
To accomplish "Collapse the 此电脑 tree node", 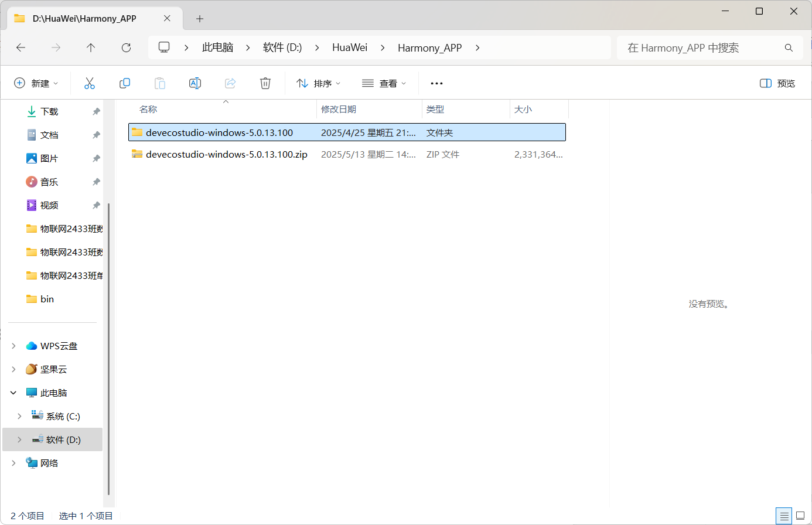I will point(13,393).
